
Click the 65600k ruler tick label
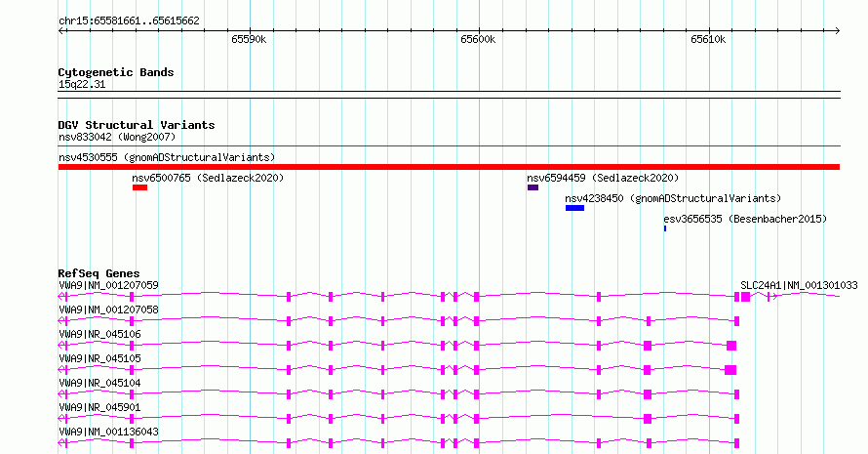[x=478, y=39]
